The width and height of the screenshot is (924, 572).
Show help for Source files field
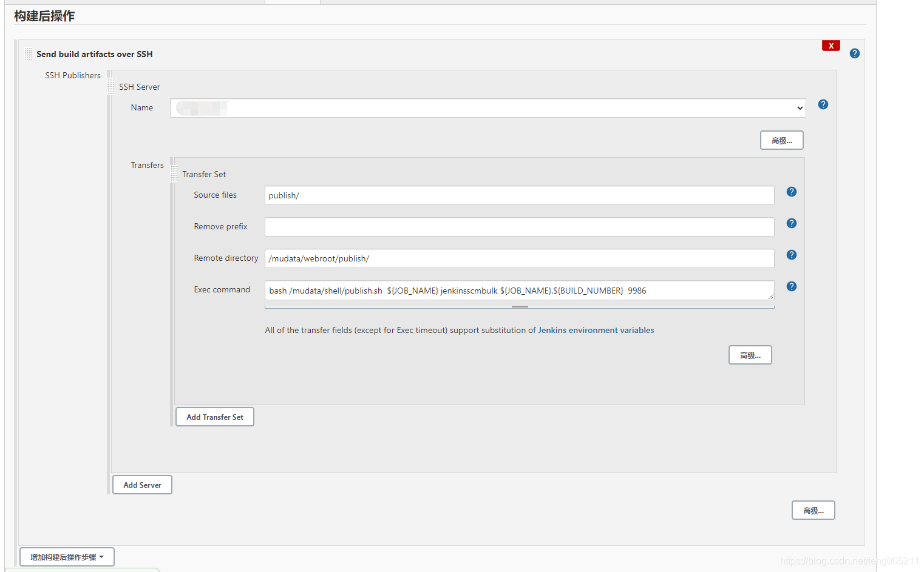(791, 192)
